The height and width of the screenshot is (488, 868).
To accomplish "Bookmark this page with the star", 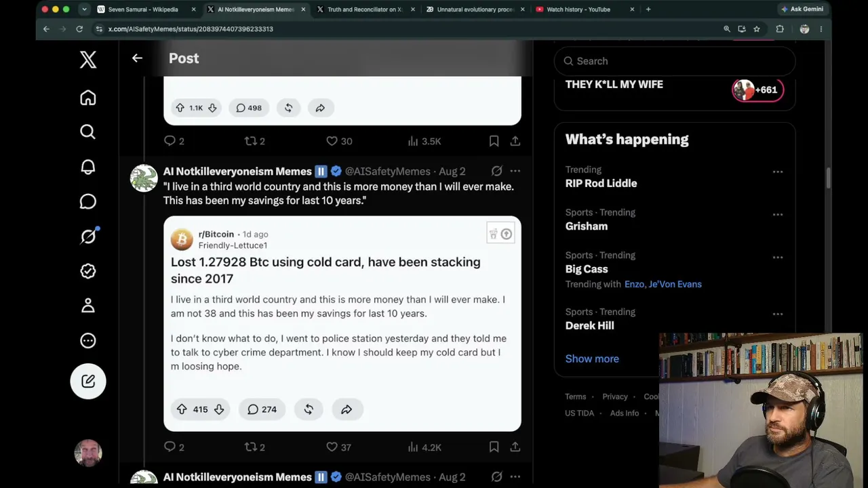I will (757, 29).
